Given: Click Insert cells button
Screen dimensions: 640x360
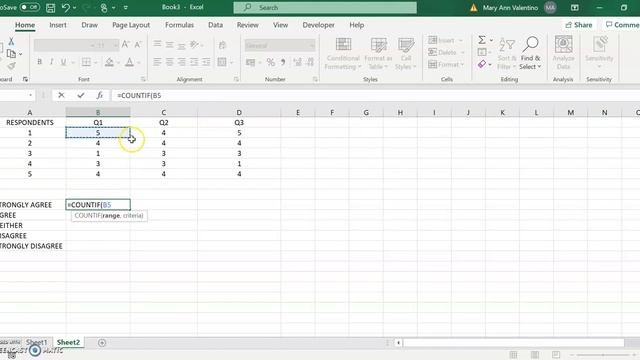Looking at the screenshot, I should coord(445,40).
